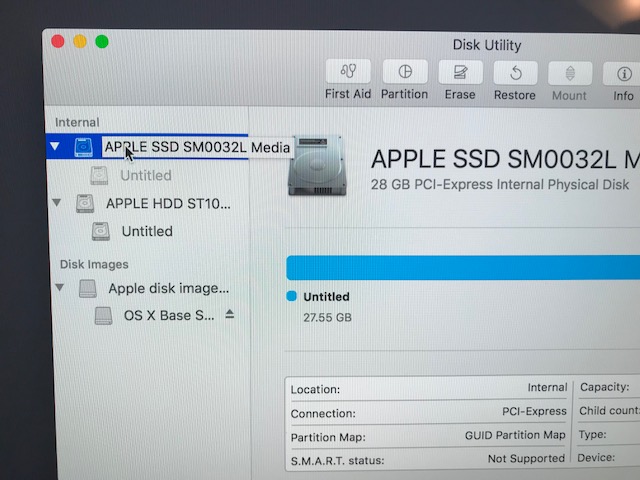640x480 pixels.
Task: Select Apple disk image... in sidebar
Action: (x=169, y=289)
